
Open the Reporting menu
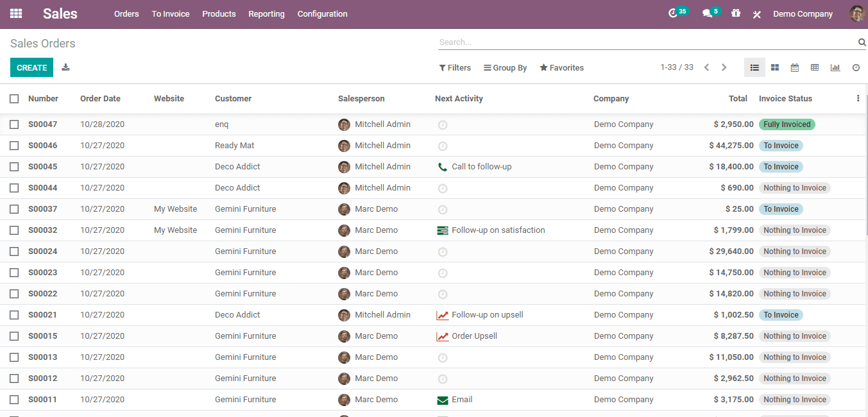pyautogui.click(x=266, y=13)
